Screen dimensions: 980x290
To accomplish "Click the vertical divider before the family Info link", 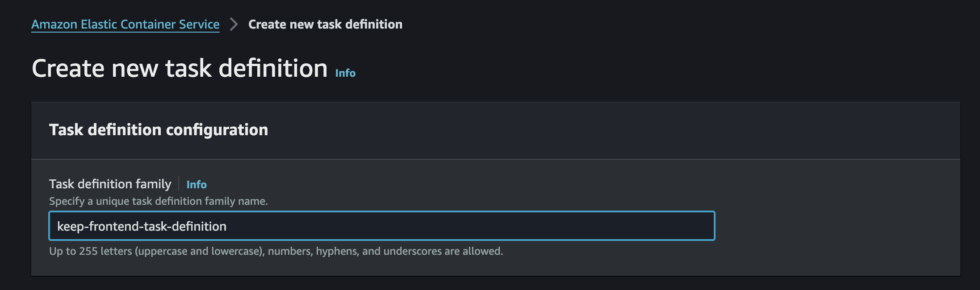I will pos(179,184).
